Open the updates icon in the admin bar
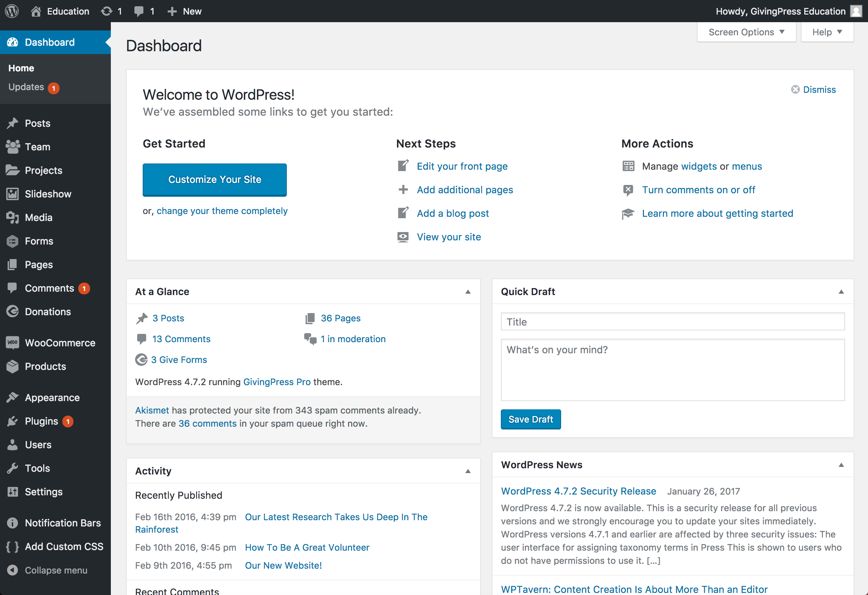868x595 pixels. coord(106,11)
